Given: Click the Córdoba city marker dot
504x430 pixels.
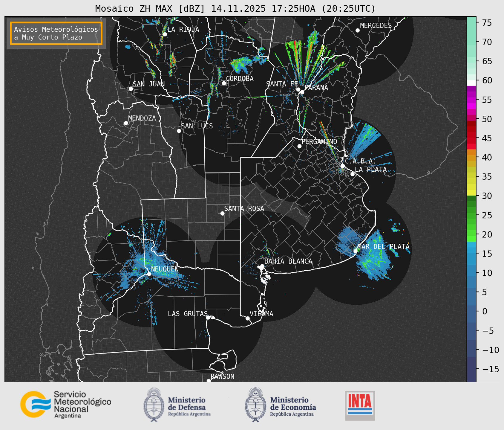Looking at the screenshot, I should pyautogui.click(x=224, y=83).
